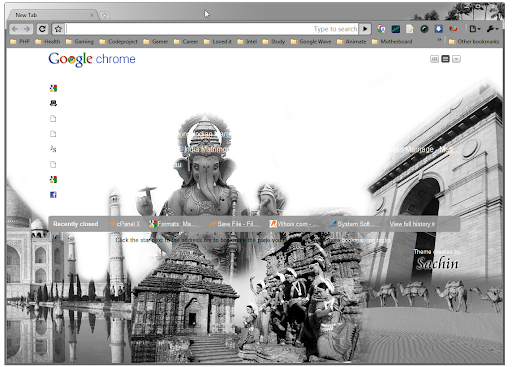
Task: Bookmark this page with the star icon
Action: (x=58, y=29)
